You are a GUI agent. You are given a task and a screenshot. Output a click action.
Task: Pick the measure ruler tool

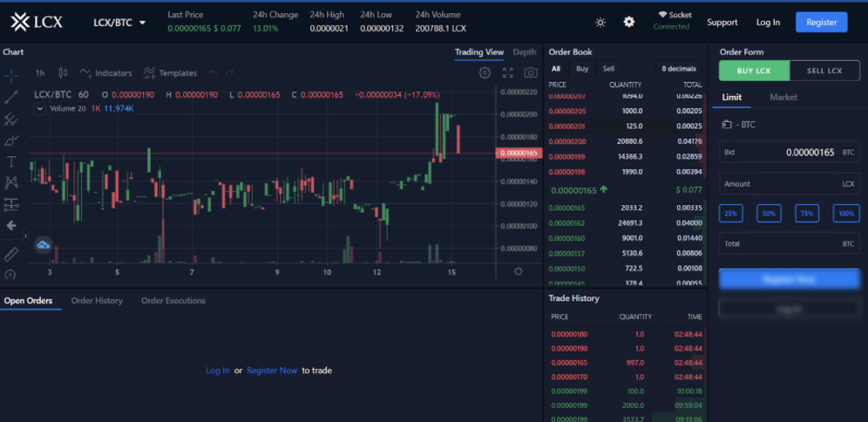point(11,254)
